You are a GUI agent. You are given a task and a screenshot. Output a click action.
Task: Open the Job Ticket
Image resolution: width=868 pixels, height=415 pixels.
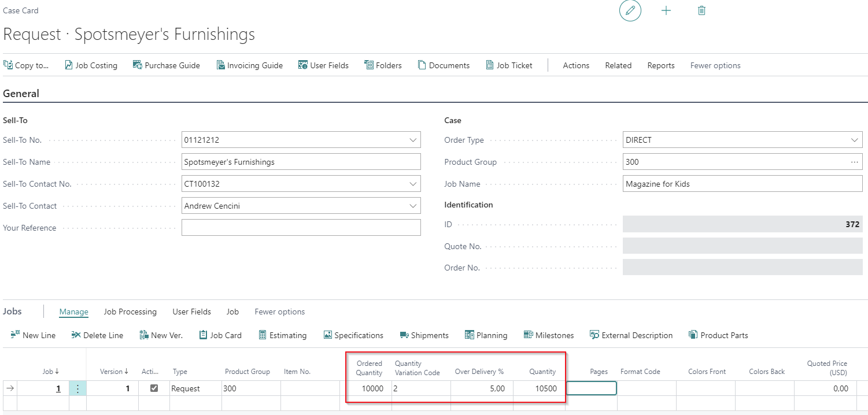tap(509, 65)
